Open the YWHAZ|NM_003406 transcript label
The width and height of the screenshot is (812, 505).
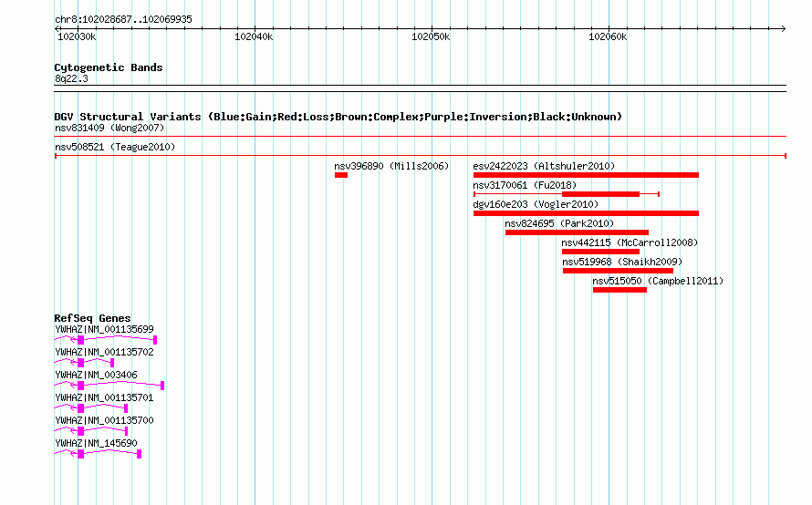coord(96,375)
